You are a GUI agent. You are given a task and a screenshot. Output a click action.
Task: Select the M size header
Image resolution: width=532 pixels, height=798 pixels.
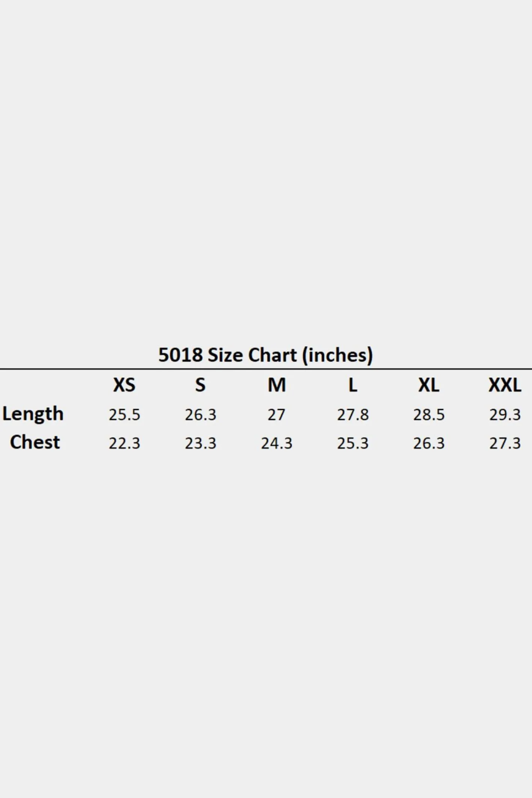coord(277,385)
